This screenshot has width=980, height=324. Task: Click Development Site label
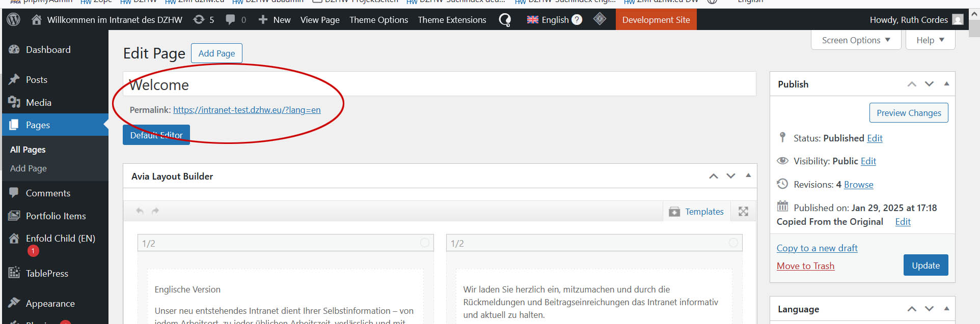point(656,20)
